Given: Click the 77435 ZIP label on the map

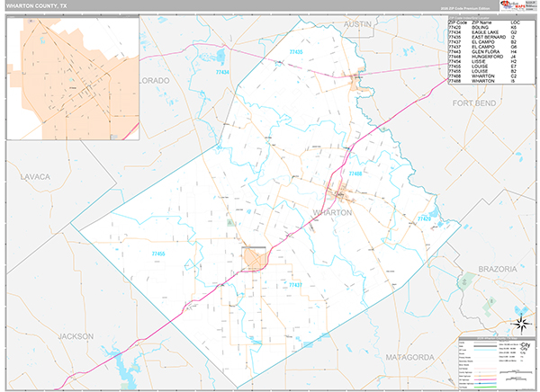Looking at the screenshot, I should 296,52.
